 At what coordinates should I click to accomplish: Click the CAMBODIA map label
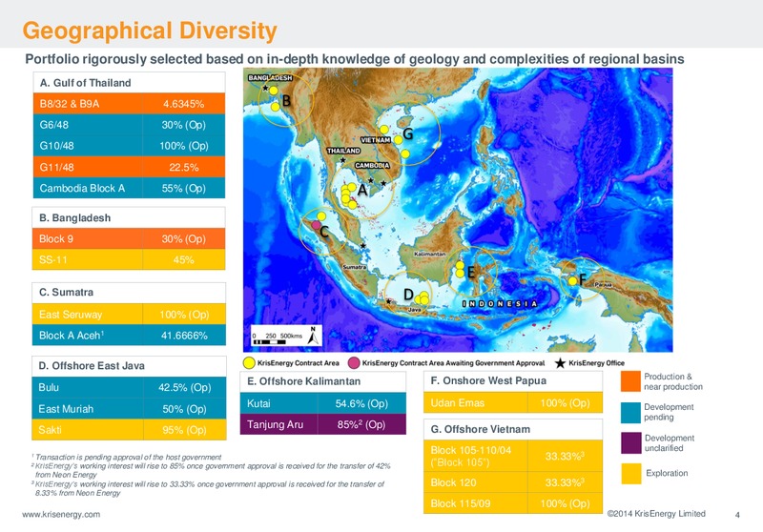372,165
